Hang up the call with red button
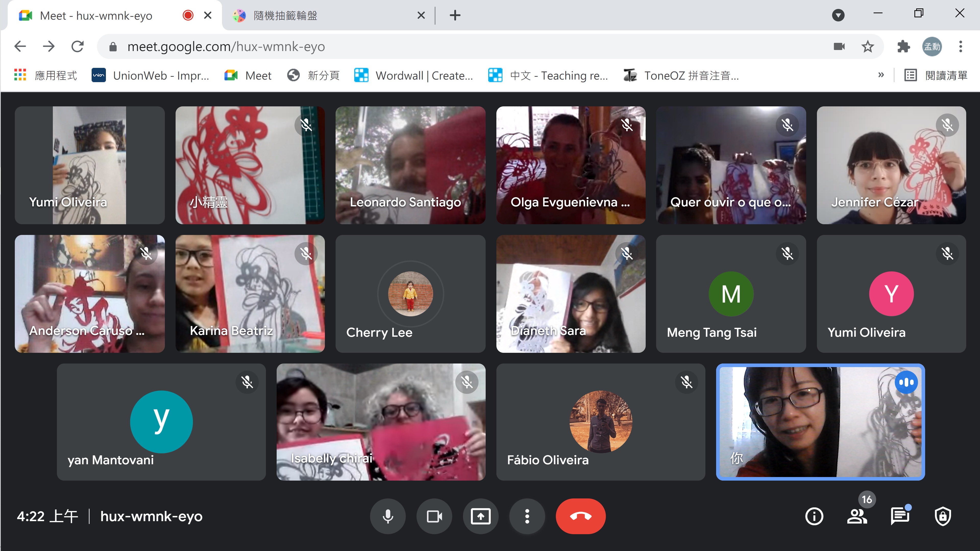980x551 pixels. click(x=581, y=516)
